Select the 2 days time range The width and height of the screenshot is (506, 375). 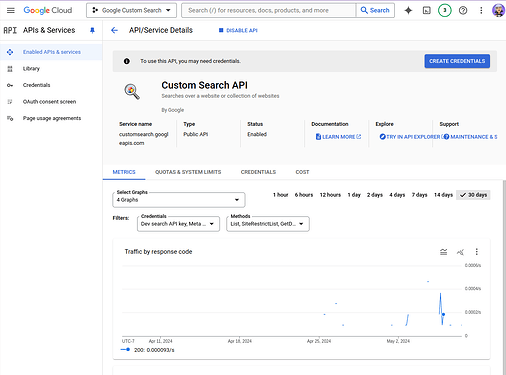click(375, 195)
